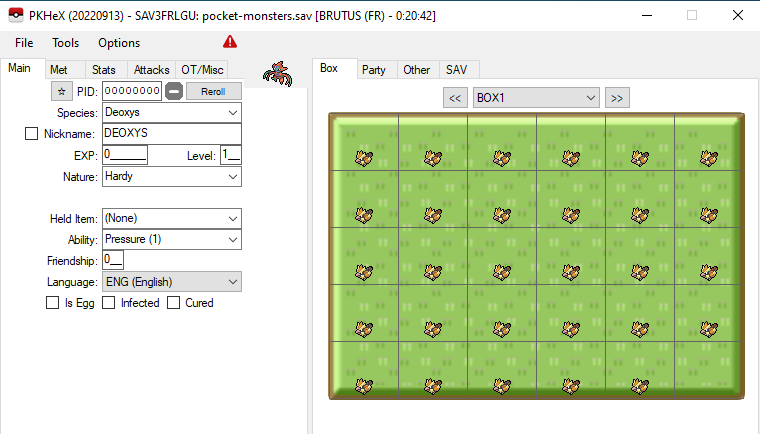Enable the Nickname checkbox

(32, 133)
